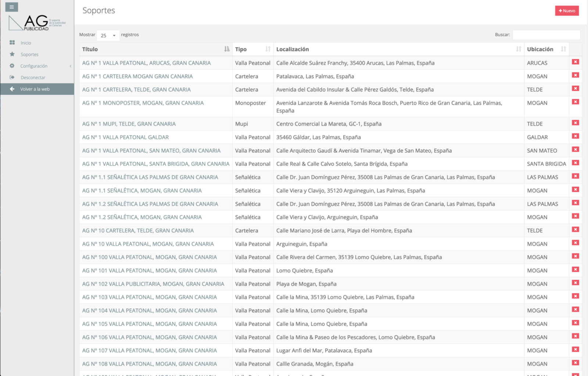Open the records-per-page dropdown showing 25
The image size is (588, 376).
pos(108,35)
